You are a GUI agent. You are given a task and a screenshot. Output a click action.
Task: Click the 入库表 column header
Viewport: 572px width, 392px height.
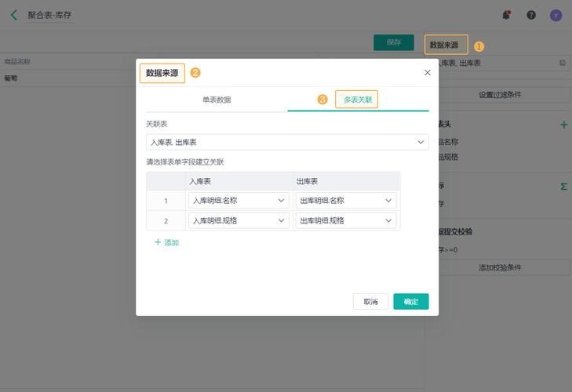tap(239, 181)
